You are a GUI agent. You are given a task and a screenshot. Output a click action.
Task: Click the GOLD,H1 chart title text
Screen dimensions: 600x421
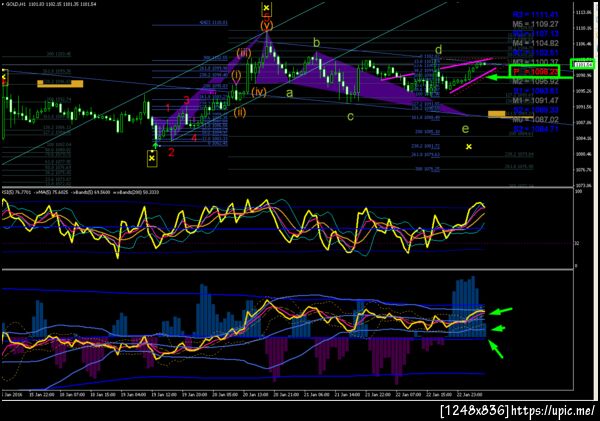pos(49,4)
